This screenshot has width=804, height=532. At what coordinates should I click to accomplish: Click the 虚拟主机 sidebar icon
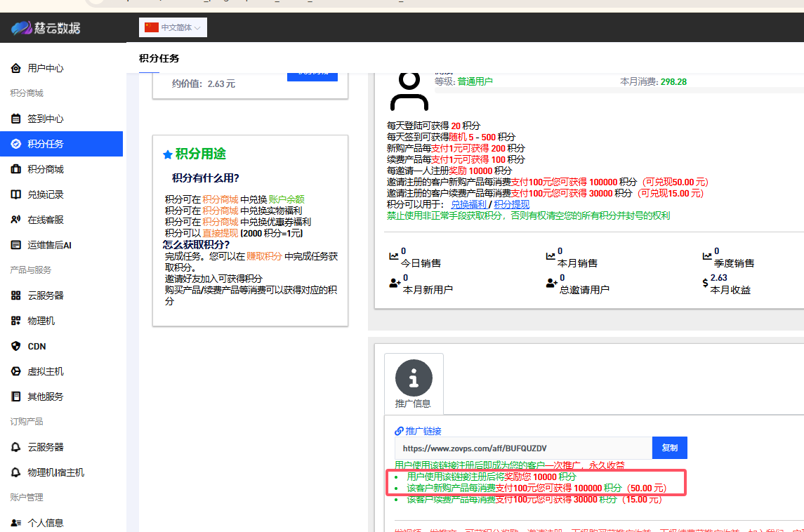(15, 371)
